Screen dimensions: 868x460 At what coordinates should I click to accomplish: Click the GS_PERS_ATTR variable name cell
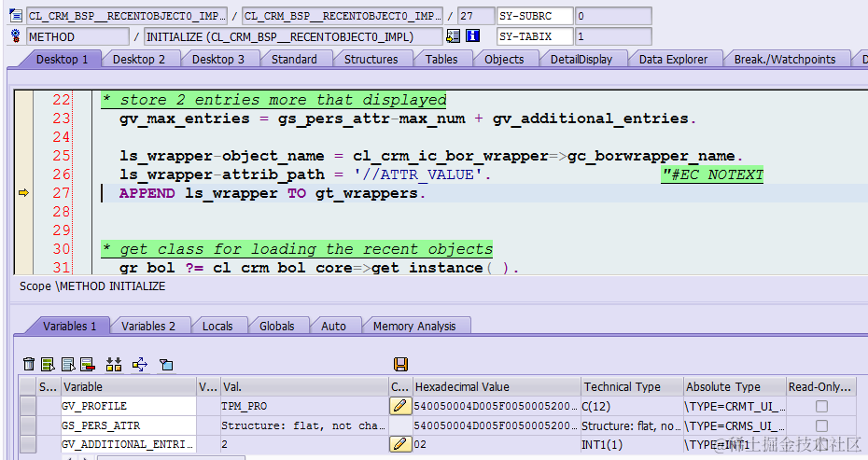point(129,425)
